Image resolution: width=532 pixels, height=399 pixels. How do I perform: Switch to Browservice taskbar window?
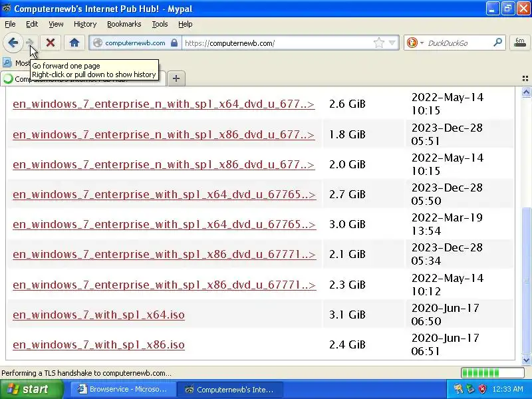tap(123, 389)
